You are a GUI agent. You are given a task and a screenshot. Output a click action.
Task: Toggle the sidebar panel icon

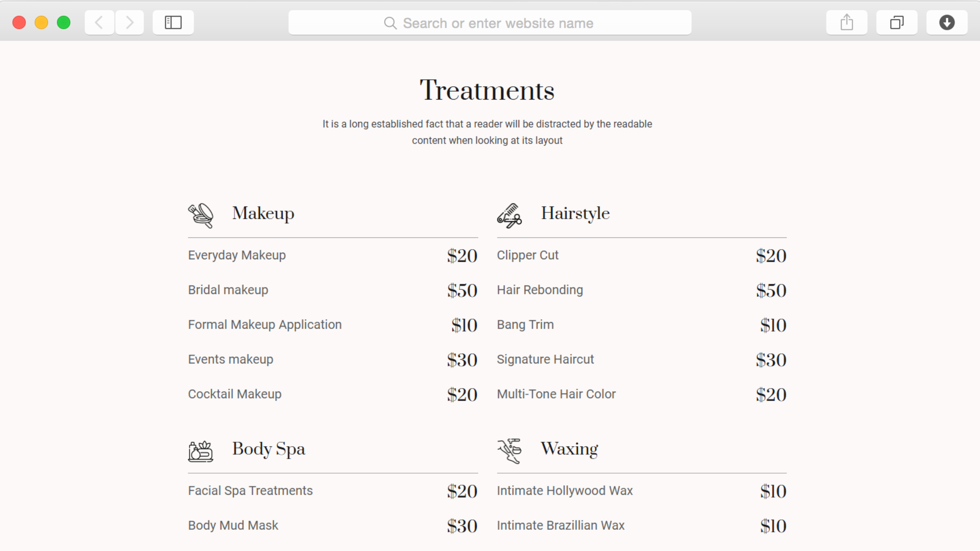point(173,22)
